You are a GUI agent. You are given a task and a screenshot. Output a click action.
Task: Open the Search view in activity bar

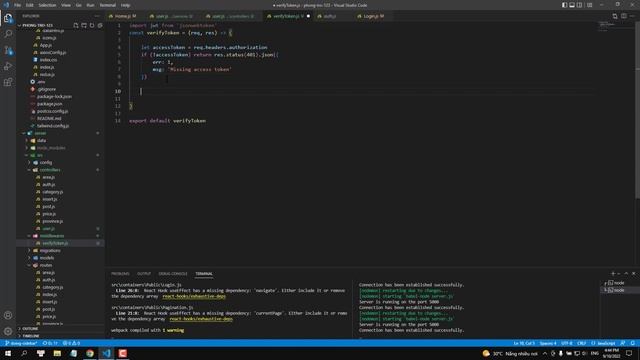(x=8, y=34)
